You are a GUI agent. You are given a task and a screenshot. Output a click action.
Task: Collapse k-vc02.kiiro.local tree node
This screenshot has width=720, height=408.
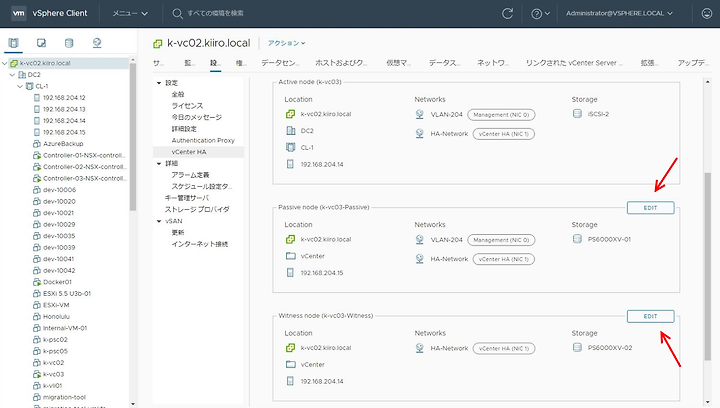coord(5,63)
